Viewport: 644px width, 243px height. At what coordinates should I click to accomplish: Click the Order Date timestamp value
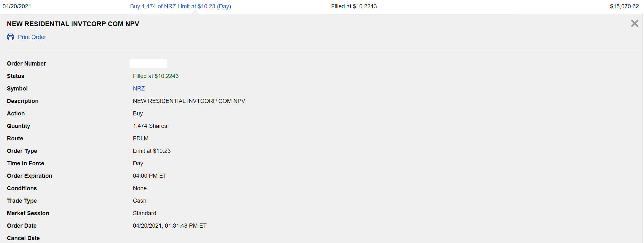tap(170, 226)
